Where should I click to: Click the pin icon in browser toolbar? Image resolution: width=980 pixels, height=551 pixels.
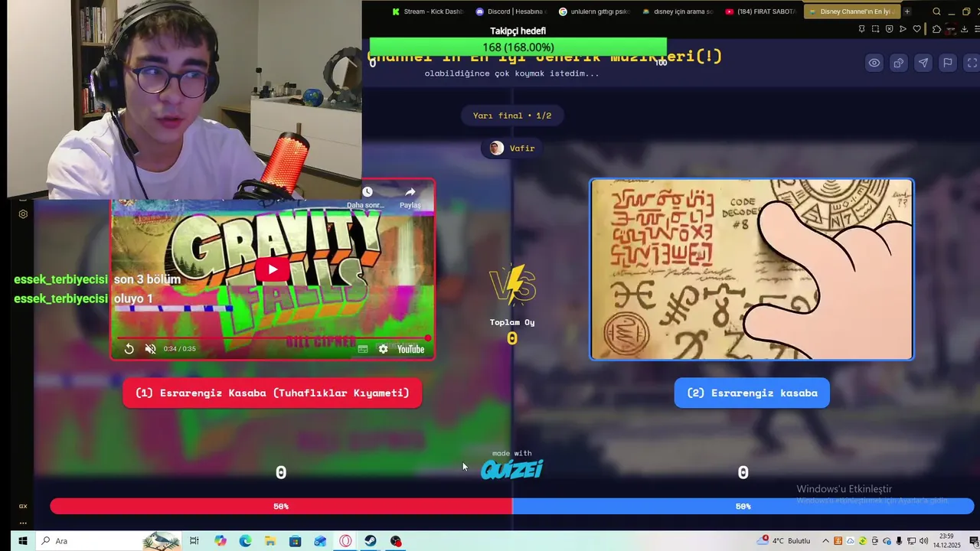(862, 29)
